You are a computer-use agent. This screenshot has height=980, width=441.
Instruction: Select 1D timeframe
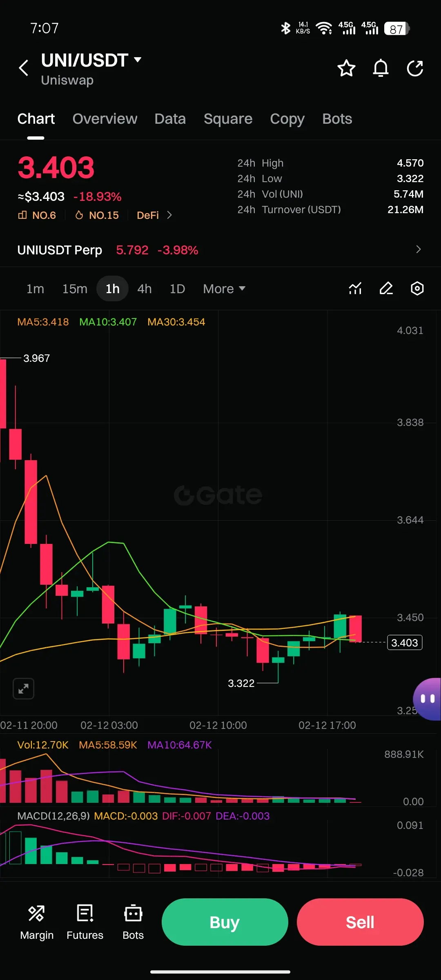click(x=178, y=289)
